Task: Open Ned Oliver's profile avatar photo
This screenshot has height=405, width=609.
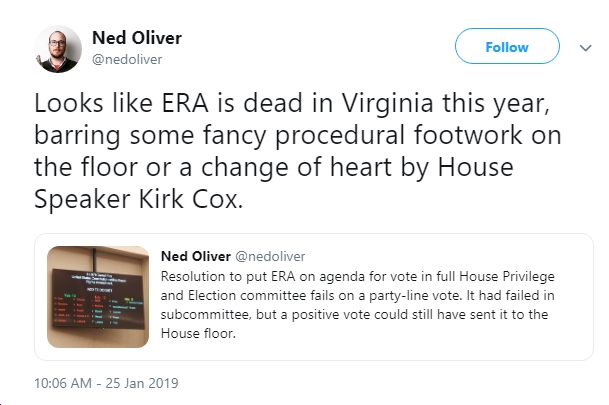Action: [x=58, y=49]
